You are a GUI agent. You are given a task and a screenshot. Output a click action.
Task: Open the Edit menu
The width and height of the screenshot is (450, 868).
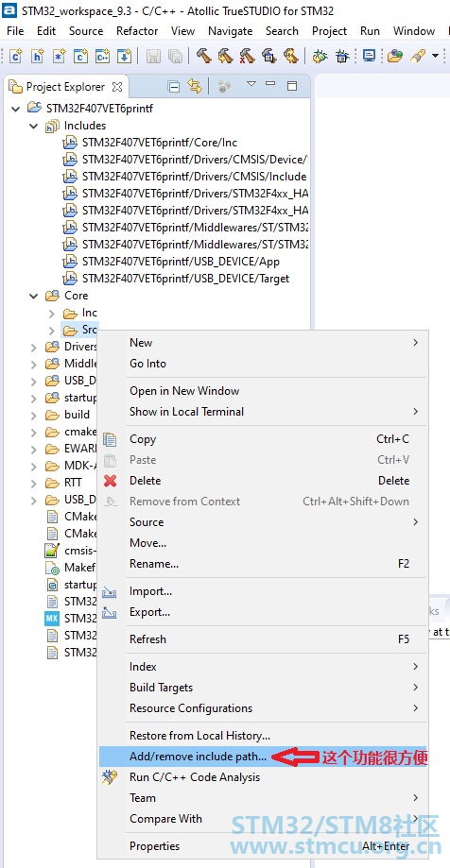[46, 31]
